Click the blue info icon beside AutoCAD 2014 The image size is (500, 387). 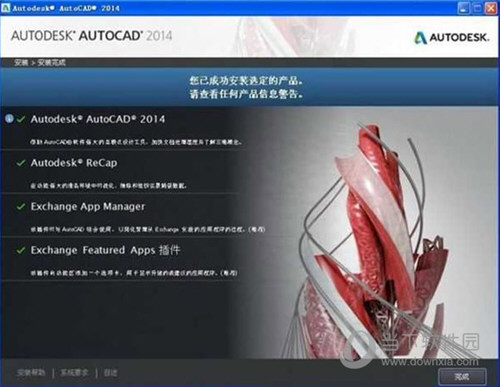point(9,118)
